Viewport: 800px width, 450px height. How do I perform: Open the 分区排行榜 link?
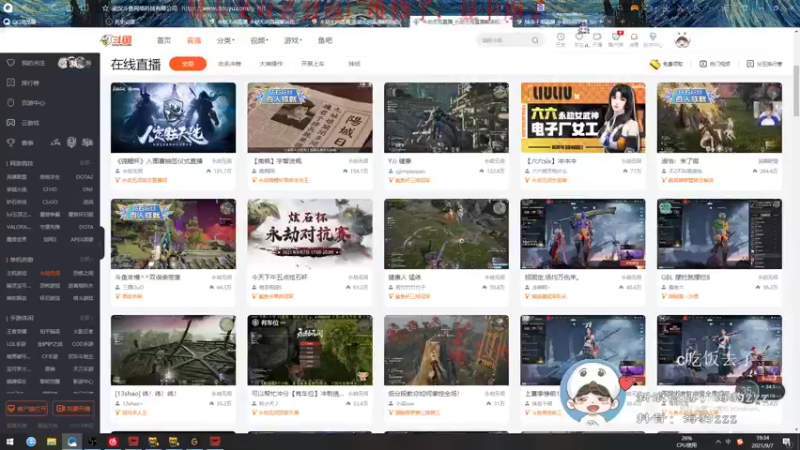764,64
